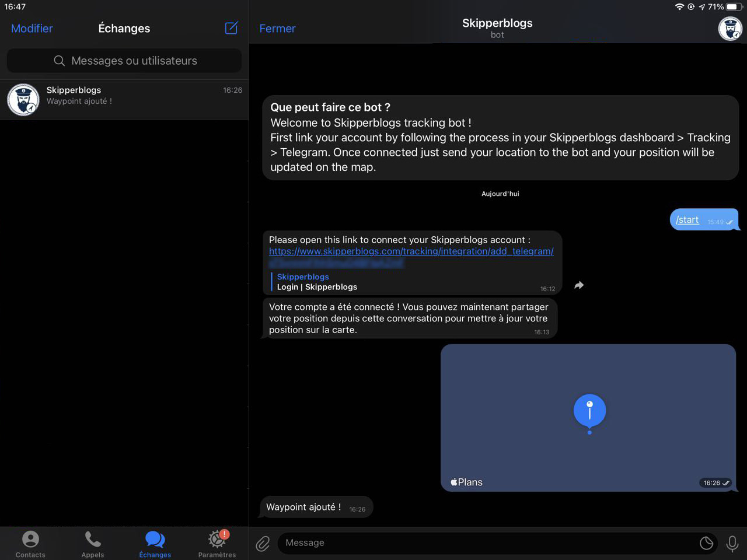Open Skipperblogs bot profile avatar in header
Image resolution: width=747 pixels, height=560 pixels.
click(x=729, y=29)
